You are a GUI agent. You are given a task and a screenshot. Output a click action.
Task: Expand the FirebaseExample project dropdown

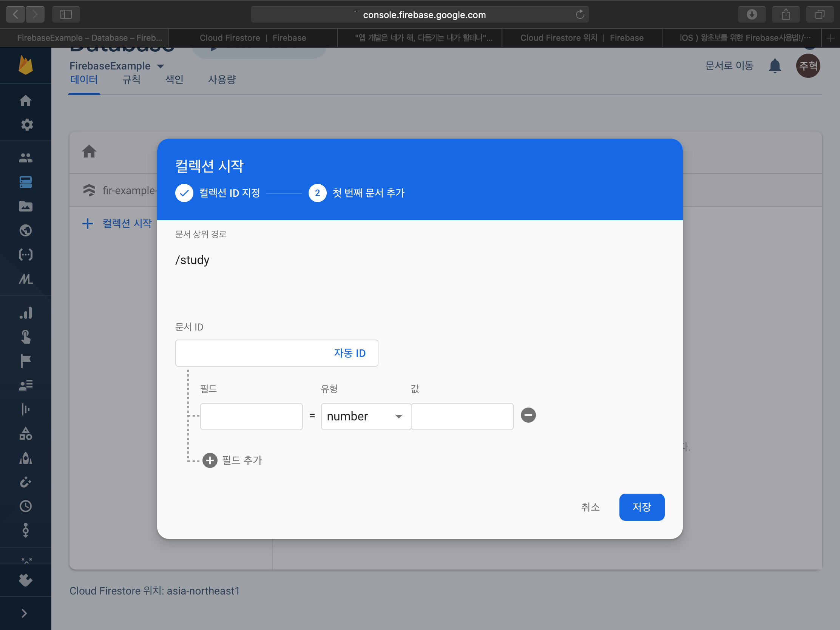[160, 66]
